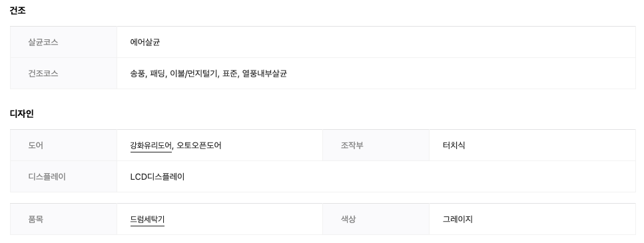Image resolution: width=644 pixels, height=243 pixels.
Task: Select the 조작부 label cell
Action: [x=352, y=145]
